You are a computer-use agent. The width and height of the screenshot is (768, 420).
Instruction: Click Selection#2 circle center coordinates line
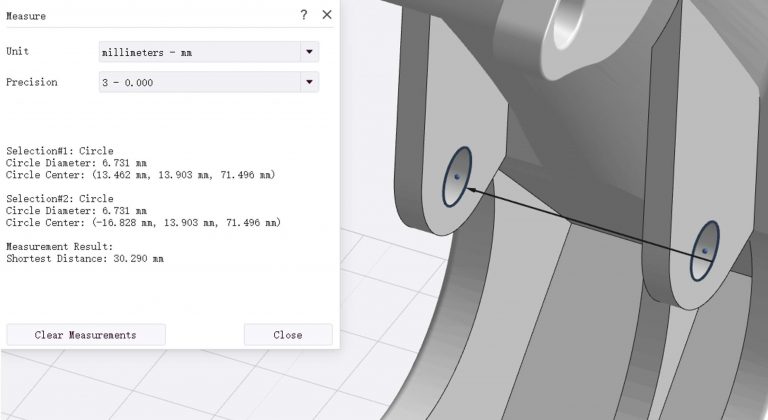(x=144, y=222)
